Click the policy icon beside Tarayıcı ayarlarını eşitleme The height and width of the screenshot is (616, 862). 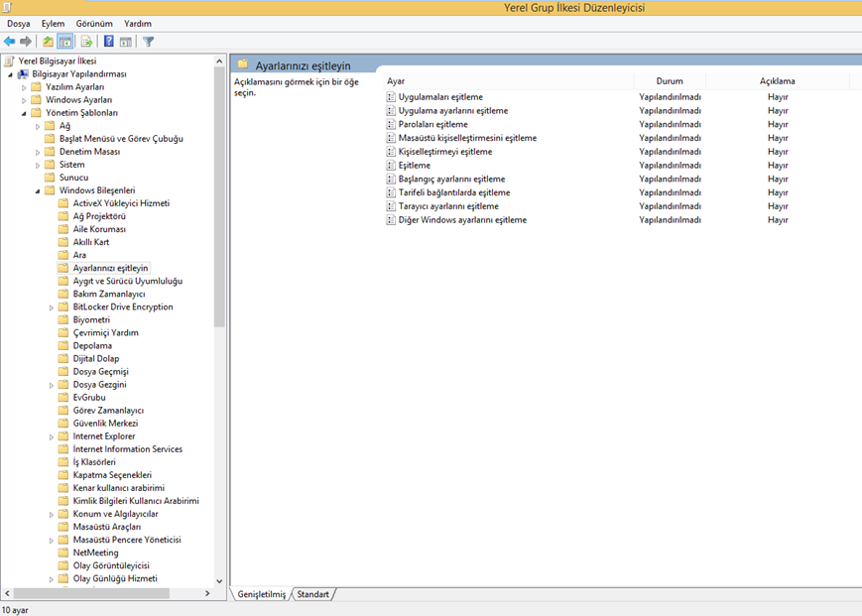[391, 206]
